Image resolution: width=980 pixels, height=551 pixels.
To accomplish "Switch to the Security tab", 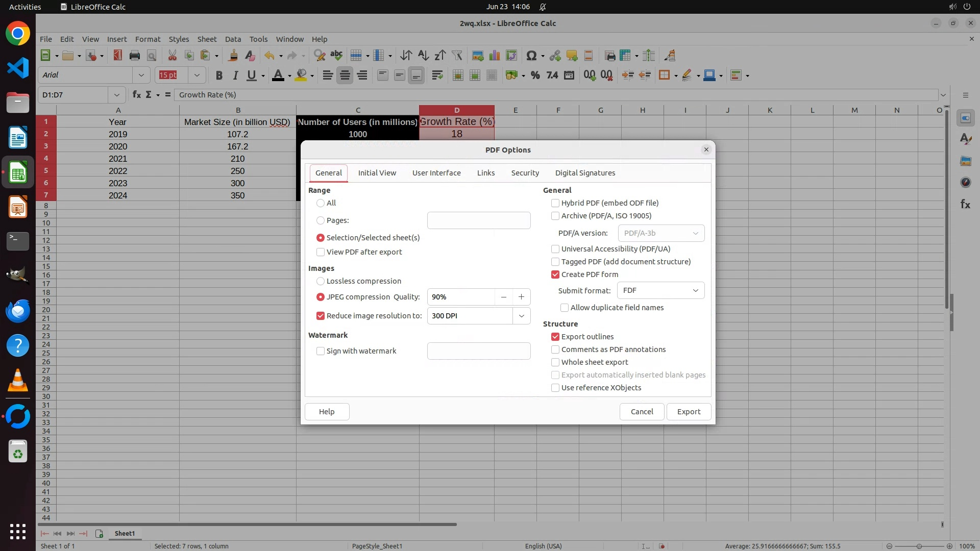I will point(525,173).
